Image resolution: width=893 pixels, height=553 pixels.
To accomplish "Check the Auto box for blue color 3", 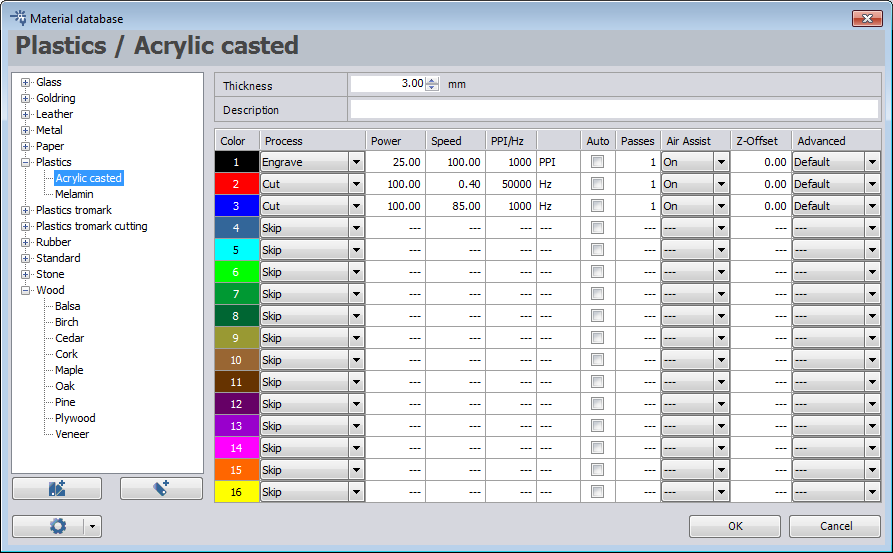I will [597, 205].
